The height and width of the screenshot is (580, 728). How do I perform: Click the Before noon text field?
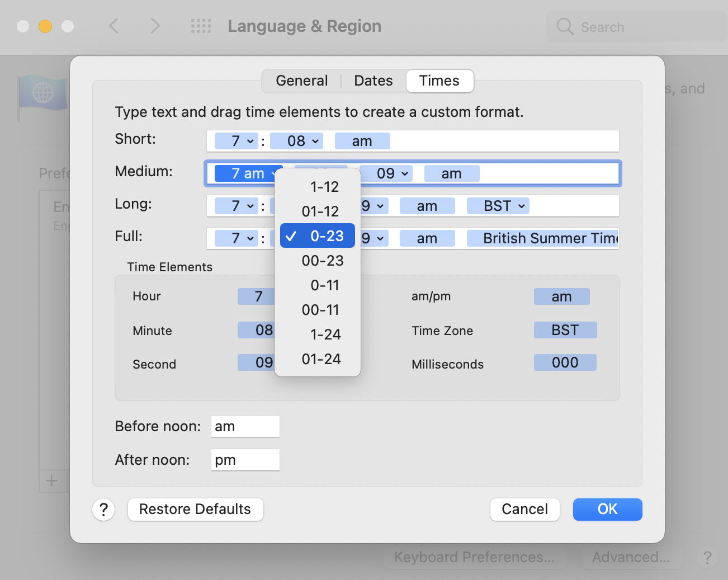245,426
